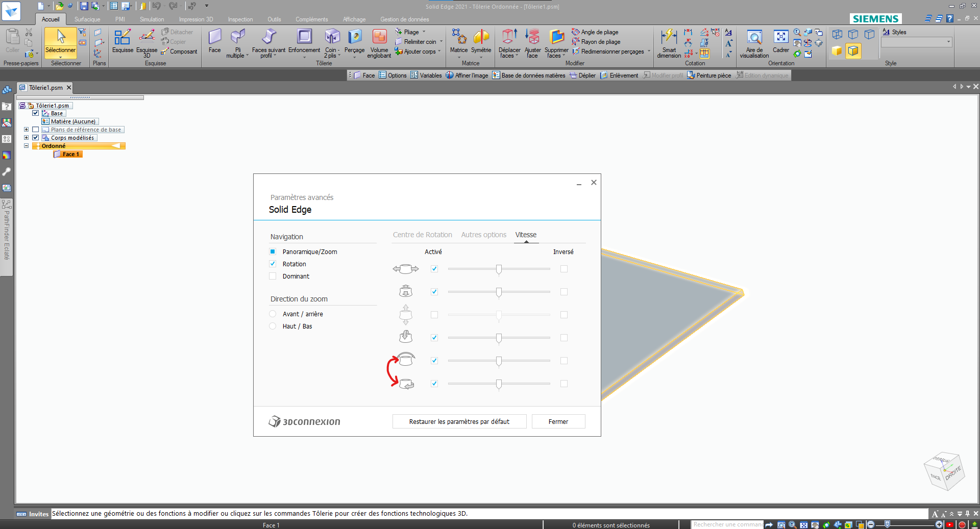Toggle the Panoramique/Zoom checkbox
This screenshot has height=529, width=980.
tap(273, 251)
